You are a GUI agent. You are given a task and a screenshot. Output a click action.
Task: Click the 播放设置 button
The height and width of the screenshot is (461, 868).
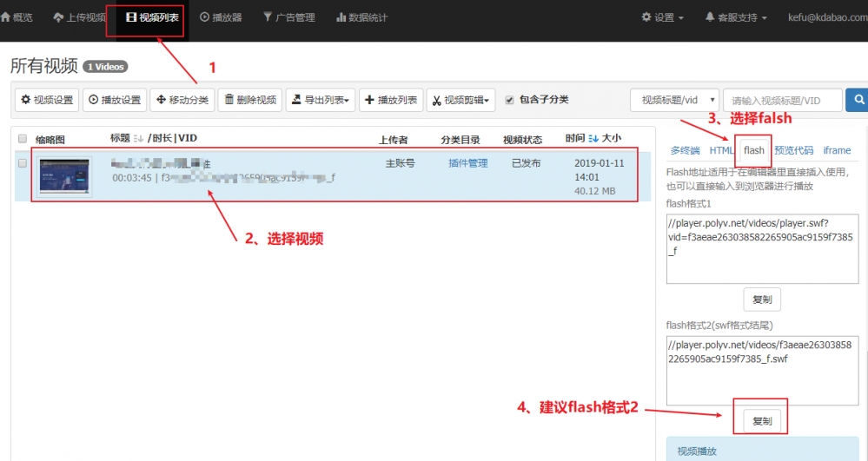coord(116,100)
